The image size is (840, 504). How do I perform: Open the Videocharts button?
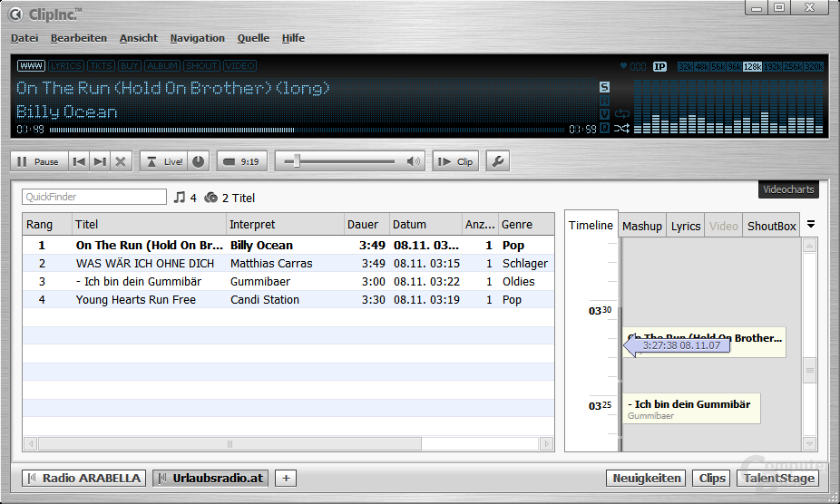point(788,189)
